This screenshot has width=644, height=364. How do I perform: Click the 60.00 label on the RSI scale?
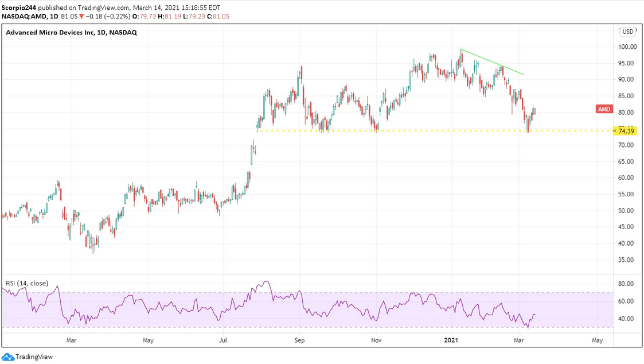(x=626, y=301)
